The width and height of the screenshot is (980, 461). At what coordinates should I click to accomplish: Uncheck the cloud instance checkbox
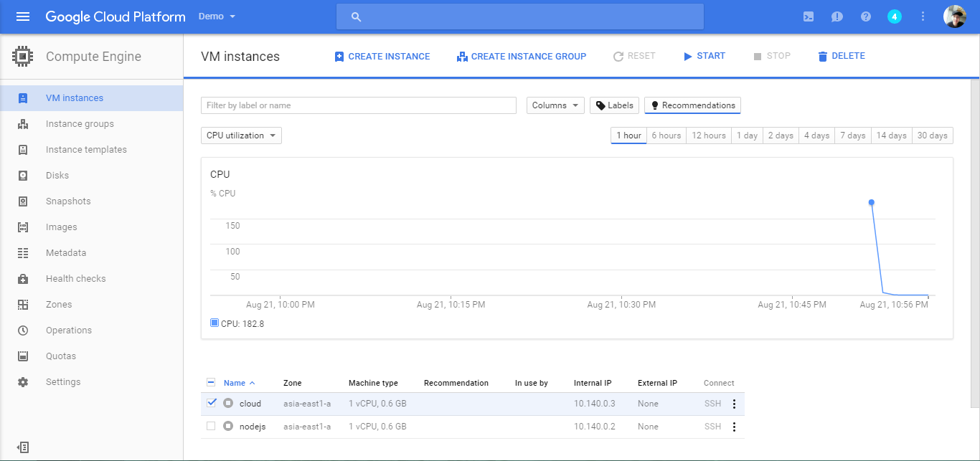pos(211,403)
